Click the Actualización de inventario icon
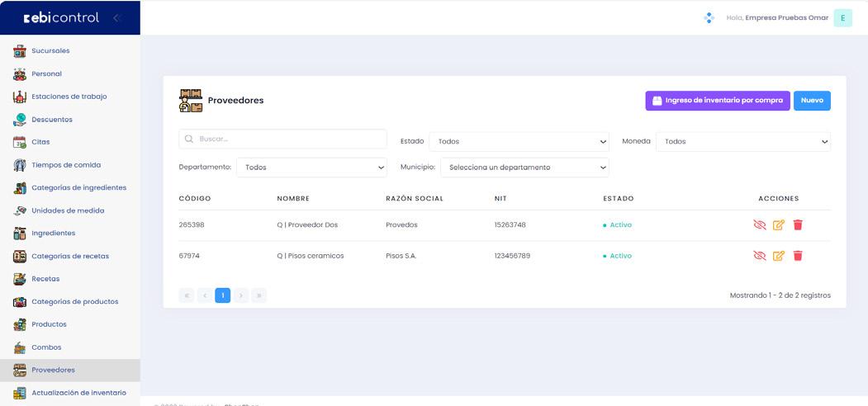This screenshot has height=406, width=868. click(x=19, y=394)
